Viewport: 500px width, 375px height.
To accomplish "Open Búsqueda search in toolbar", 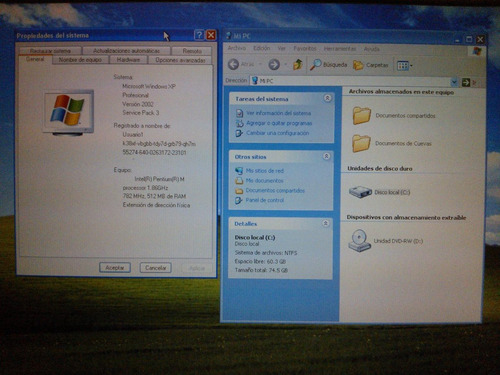I will point(328,65).
